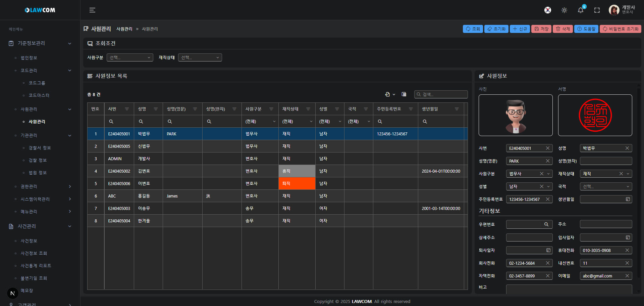The image size is (644, 306).
Task: Click the 저장 save button
Action: [x=541, y=29]
